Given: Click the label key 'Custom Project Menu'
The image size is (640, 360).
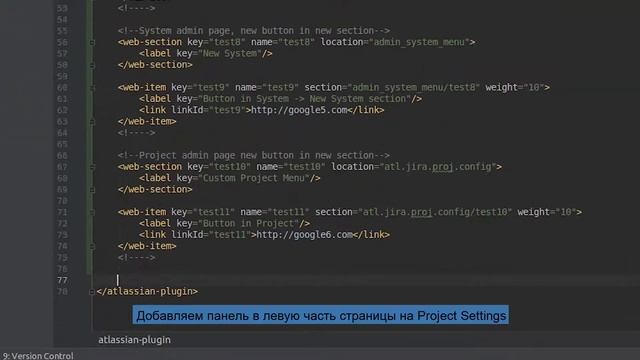Looking at the screenshot, I should tap(254, 178).
